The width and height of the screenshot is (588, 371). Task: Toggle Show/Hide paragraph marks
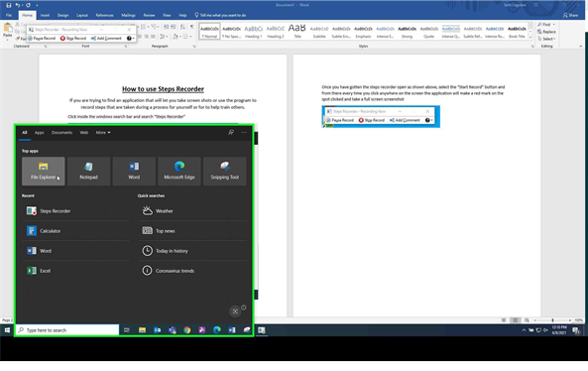191,27
